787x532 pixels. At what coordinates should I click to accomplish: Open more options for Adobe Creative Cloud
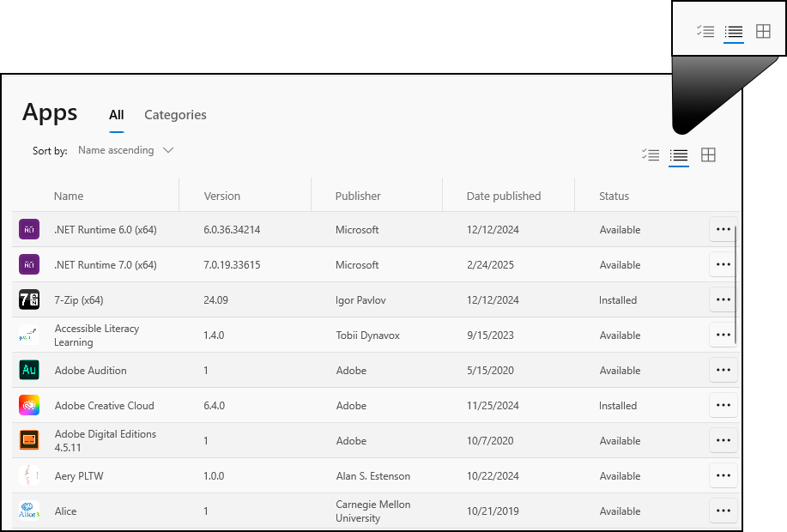723,405
